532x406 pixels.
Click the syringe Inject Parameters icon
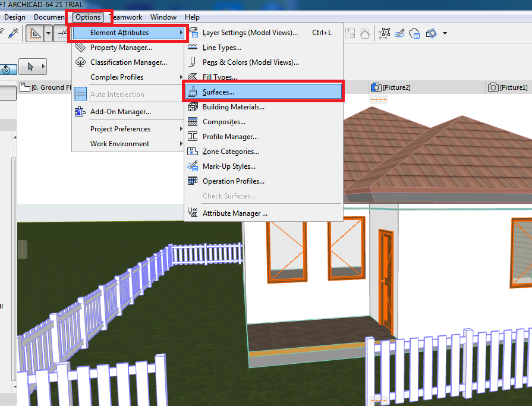coord(13,33)
